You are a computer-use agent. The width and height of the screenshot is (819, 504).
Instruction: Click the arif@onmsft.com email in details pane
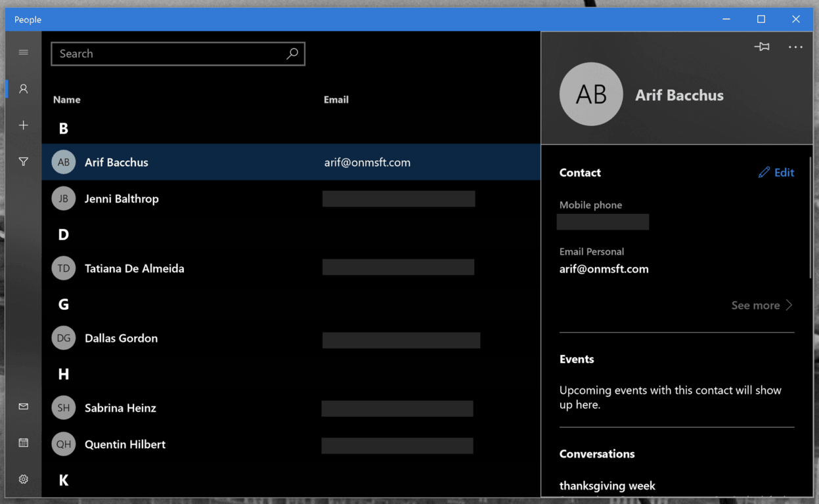click(x=604, y=269)
